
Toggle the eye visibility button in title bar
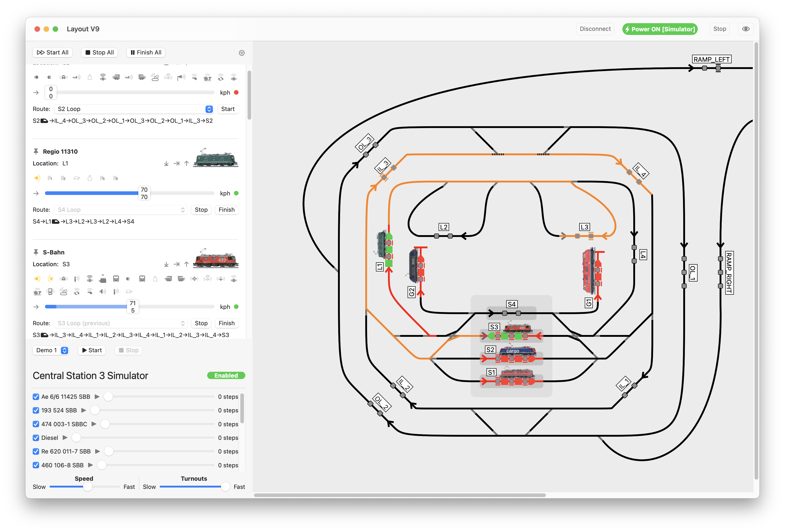tap(745, 29)
